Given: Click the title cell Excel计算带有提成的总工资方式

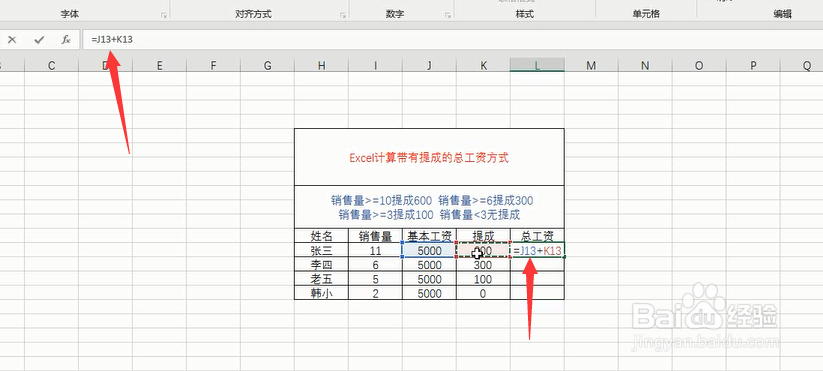Looking at the screenshot, I should pyautogui.click(x=429, y=157).
